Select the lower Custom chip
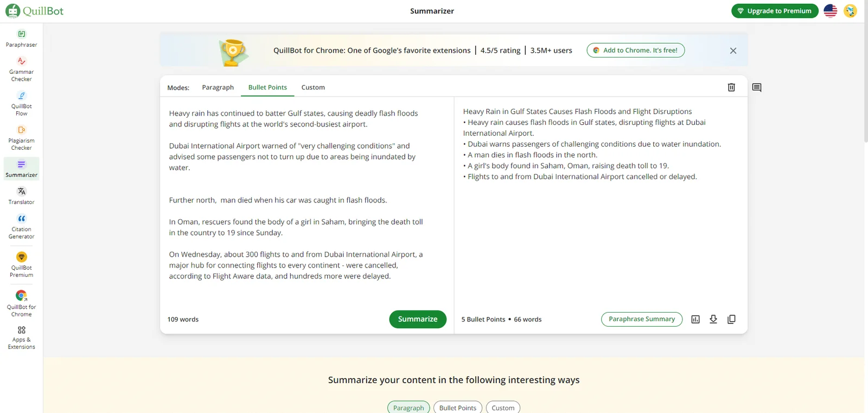 503,408
